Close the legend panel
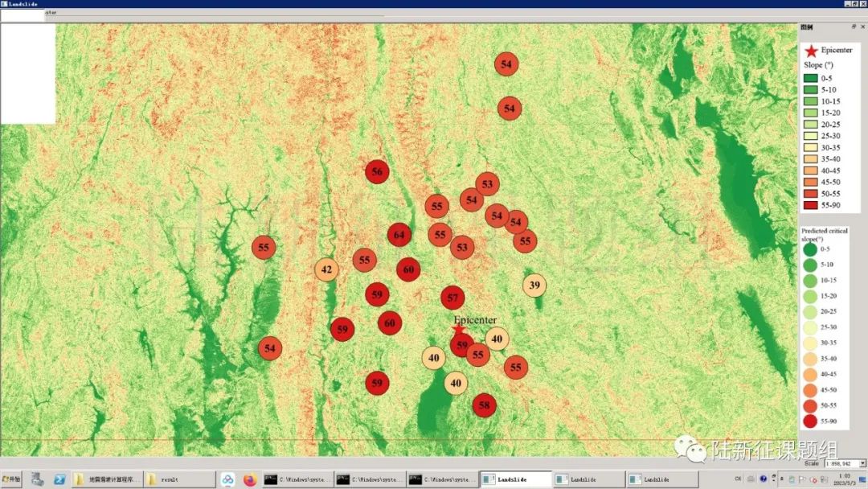The width and height of the screenshot is (868, 489). 862,27
